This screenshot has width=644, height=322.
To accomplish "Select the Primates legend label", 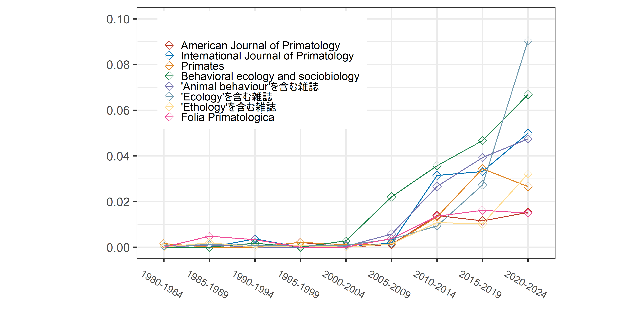I will pyautogui.click(x=203, y=66).
